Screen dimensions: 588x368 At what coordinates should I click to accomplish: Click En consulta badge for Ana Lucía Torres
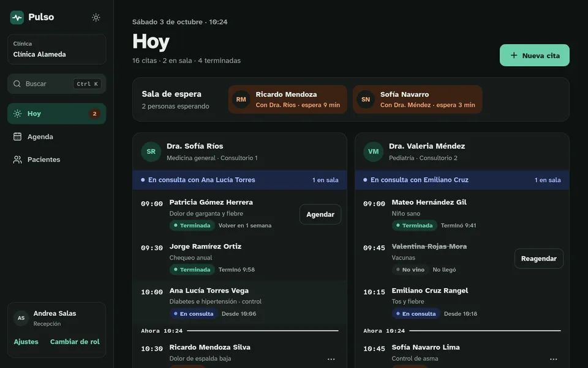(x=194, y=313)
